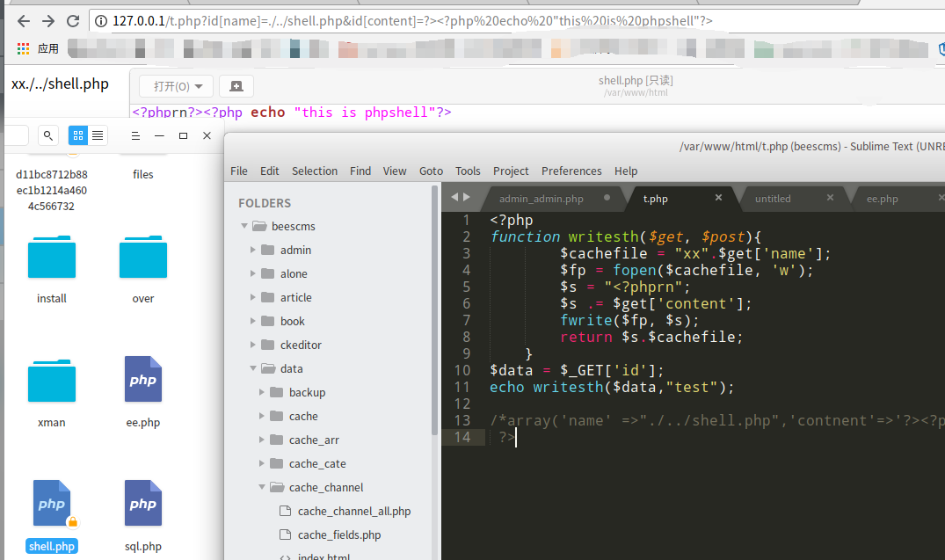Click the FOLDERS sidebar heading
This screenshot has width=945, height=560.
(x=265, y=203)
